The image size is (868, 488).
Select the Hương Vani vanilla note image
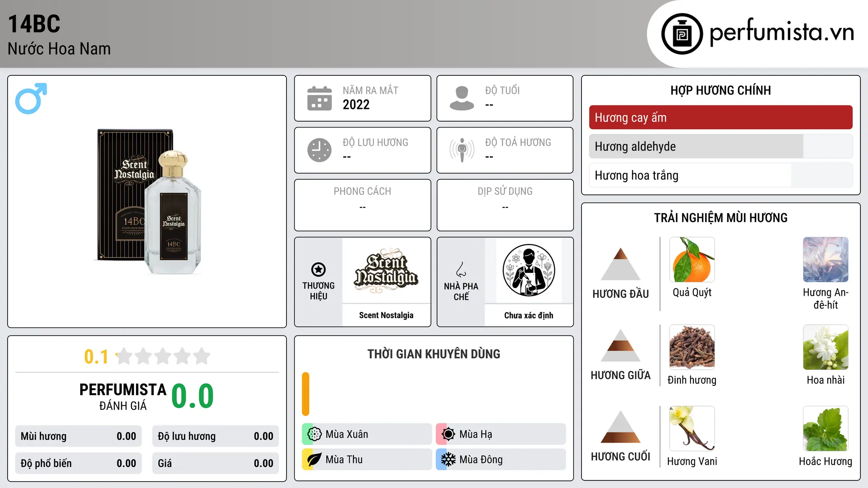692,429
